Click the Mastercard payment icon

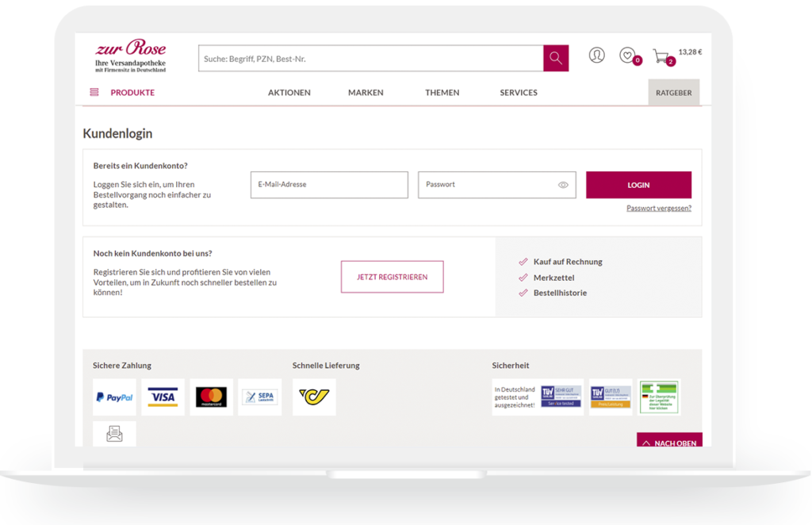(211, 397)
